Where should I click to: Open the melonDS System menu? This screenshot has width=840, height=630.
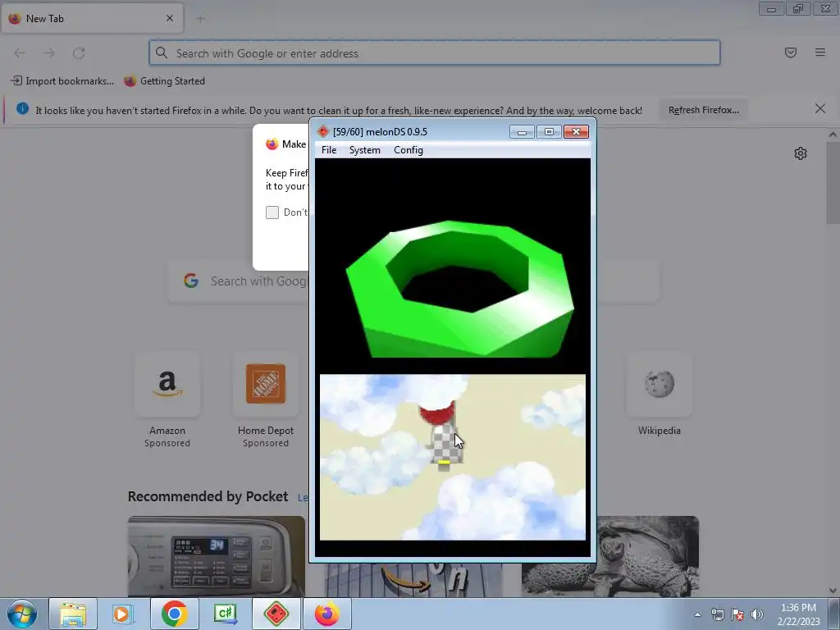[364, 151]
